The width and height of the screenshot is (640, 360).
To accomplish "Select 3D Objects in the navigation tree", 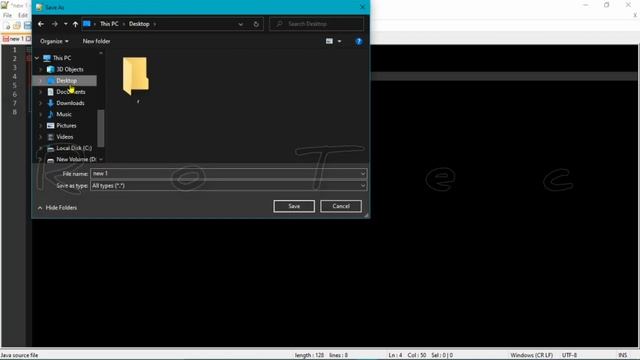I will pos(69,69).
